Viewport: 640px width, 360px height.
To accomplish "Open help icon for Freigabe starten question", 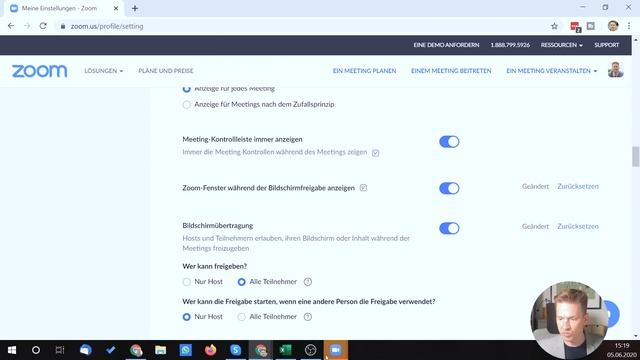I will click(308, 317).
